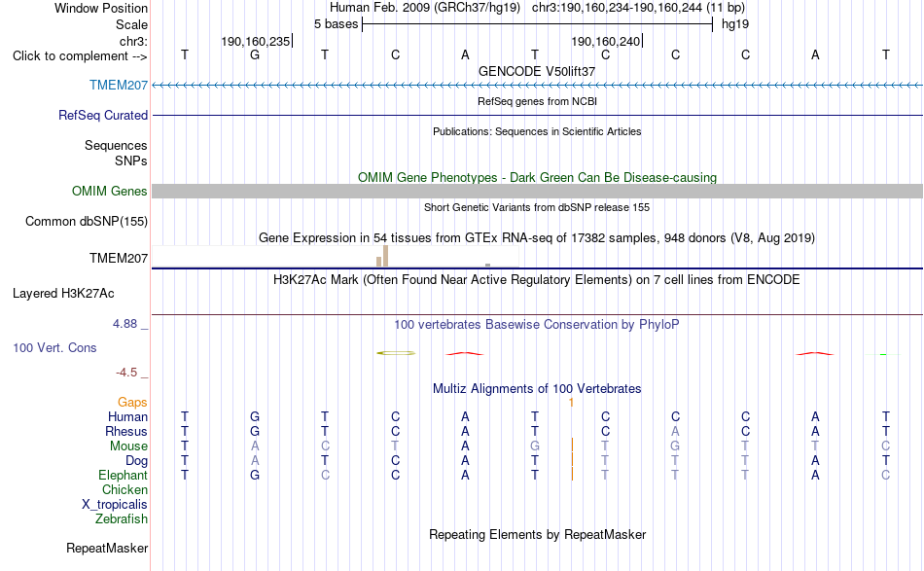Click the Zebrafish species label
Image resolution: width=924 pixels, height=571 pixels.
pos(122,519)
